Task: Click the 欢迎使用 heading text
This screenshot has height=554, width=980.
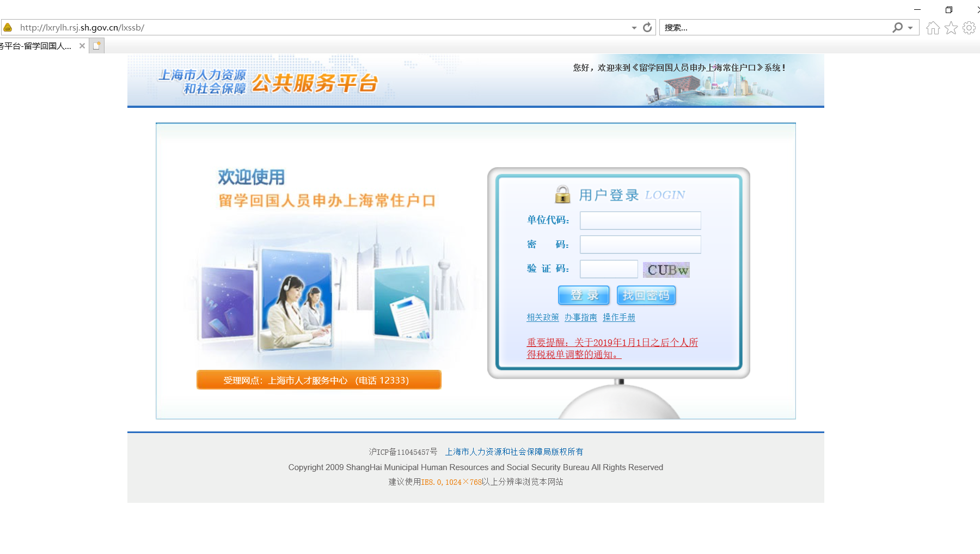Action: point(252,177)
